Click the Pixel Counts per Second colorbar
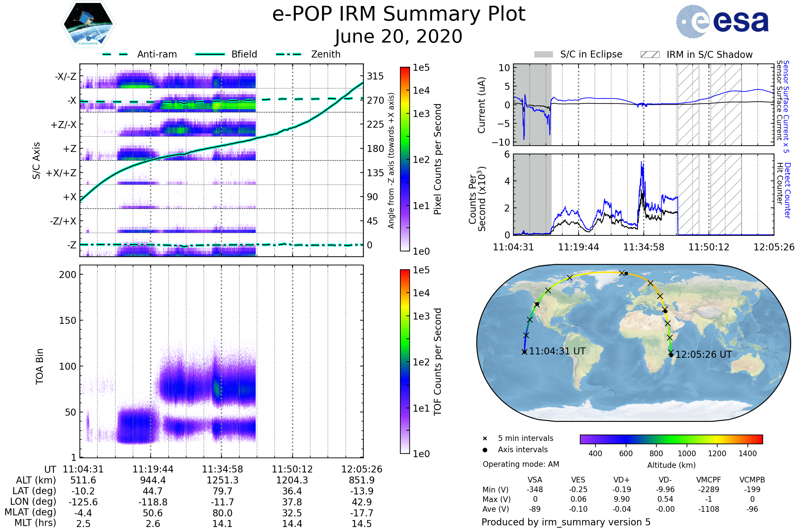Screen dimensions: 798x532 tap(405, 159)
